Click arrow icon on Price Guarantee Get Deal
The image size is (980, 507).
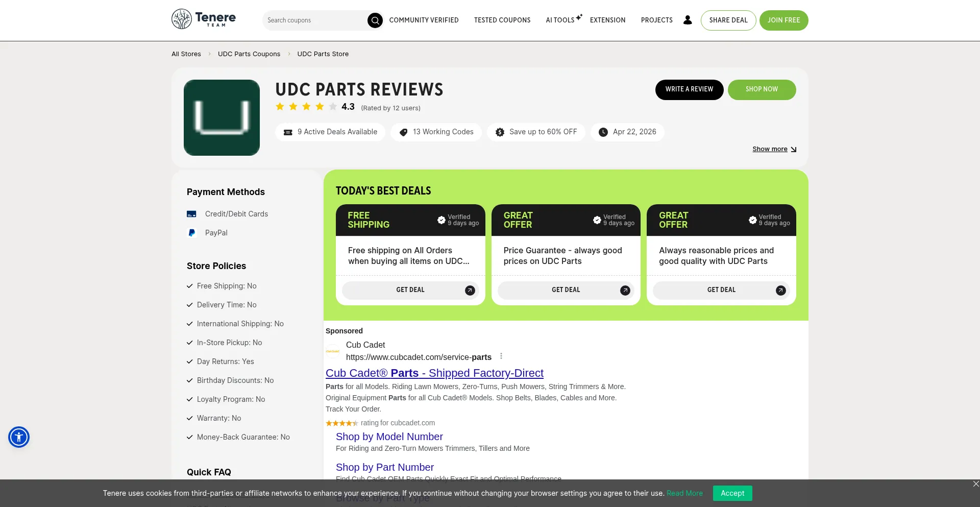point(625,291)
